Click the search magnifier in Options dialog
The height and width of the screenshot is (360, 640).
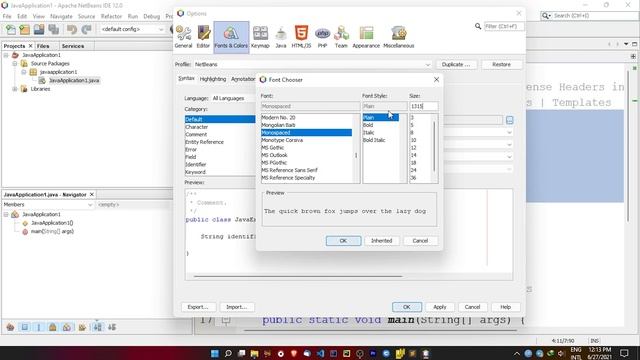coord(478,26)
